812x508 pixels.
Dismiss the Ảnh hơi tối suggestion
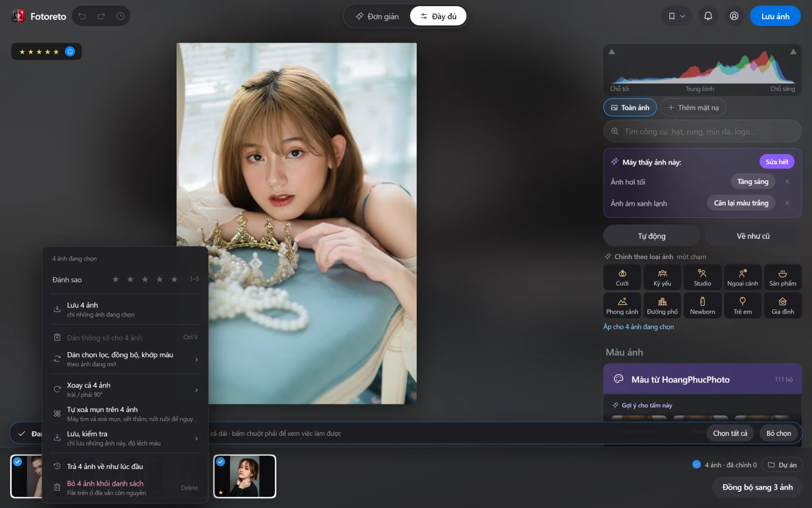(788, 181)
